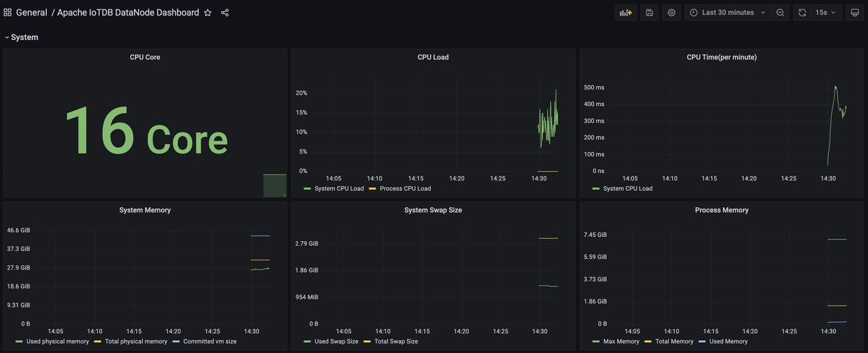The image size is (868, 353).
Task: Open the 15s refresh interval dropdown
Action: [x=825, y=12]
